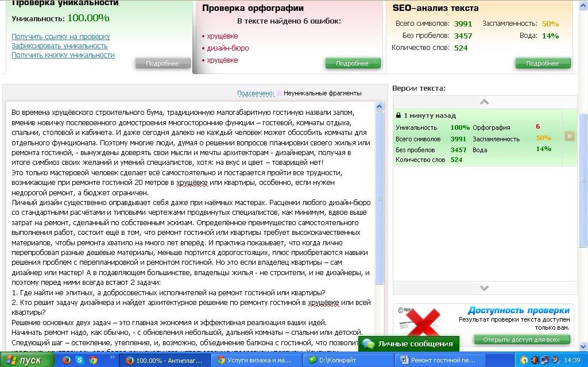Click the volume speaker tray icon
The image size is (588, 367).
click(535, 360)
